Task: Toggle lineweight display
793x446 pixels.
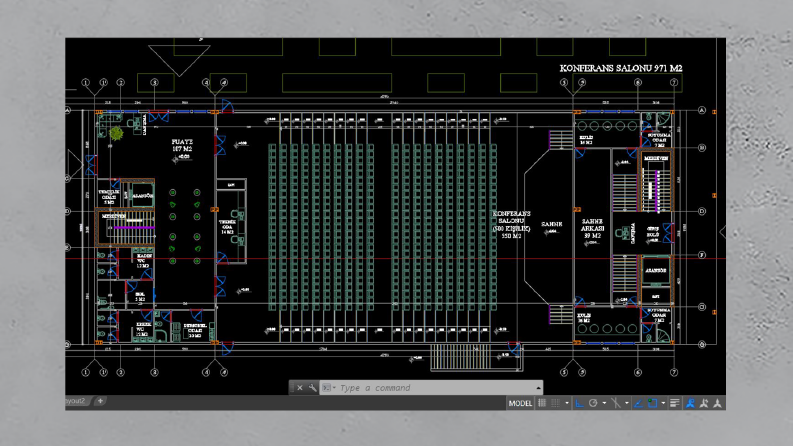Action: [675, 403]
